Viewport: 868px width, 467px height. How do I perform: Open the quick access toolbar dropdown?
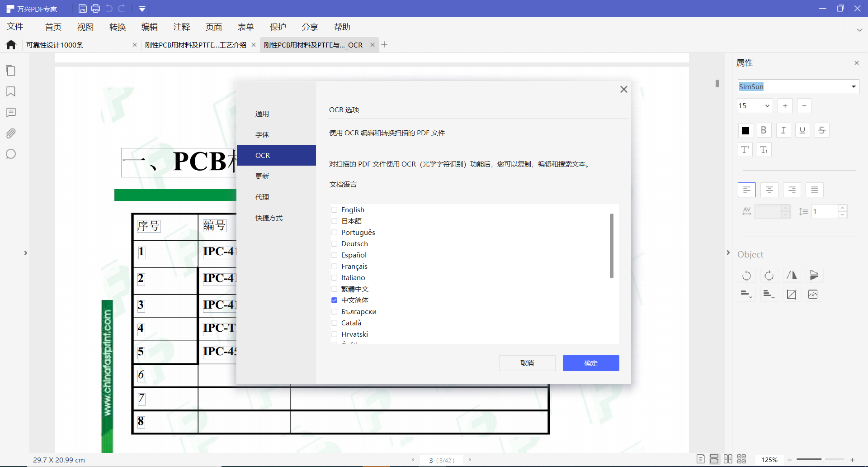[142, 9]
